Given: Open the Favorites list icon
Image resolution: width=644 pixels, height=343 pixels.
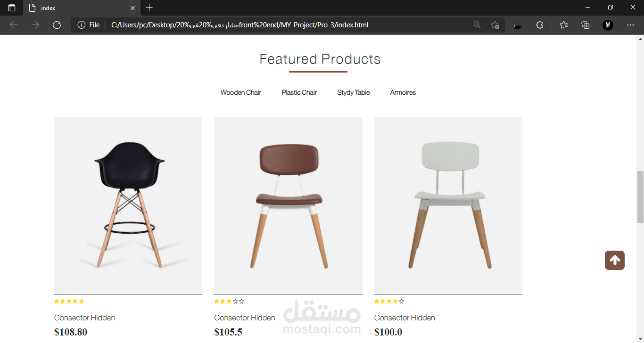Looking at the screenshot, I should click(x=563, y=25).
